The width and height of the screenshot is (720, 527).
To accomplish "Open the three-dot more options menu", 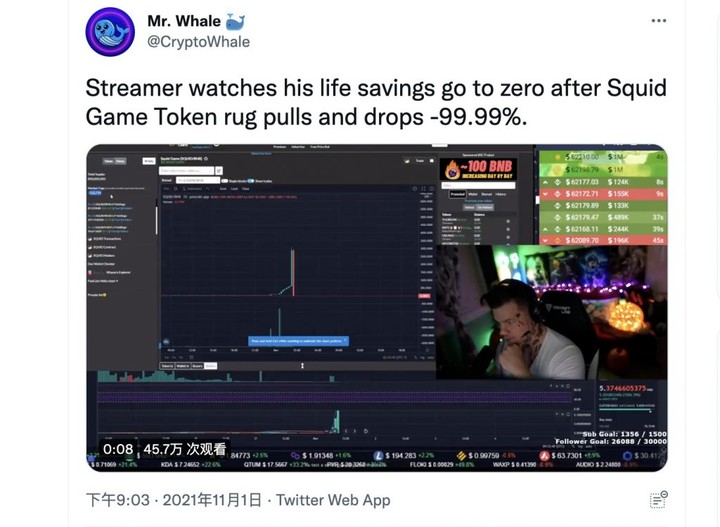I will 658,21.
